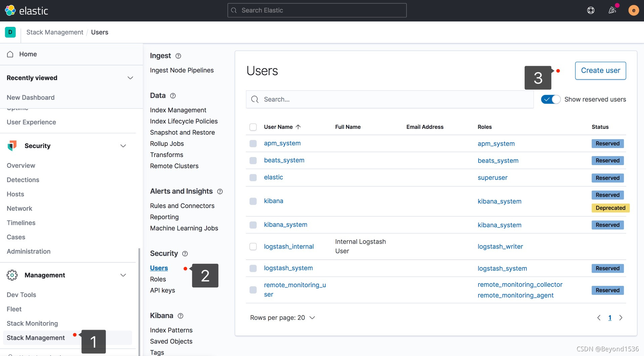Click inside the Search Elastic input field
Viewport: 644px width, 356px height.
point(316,10)
